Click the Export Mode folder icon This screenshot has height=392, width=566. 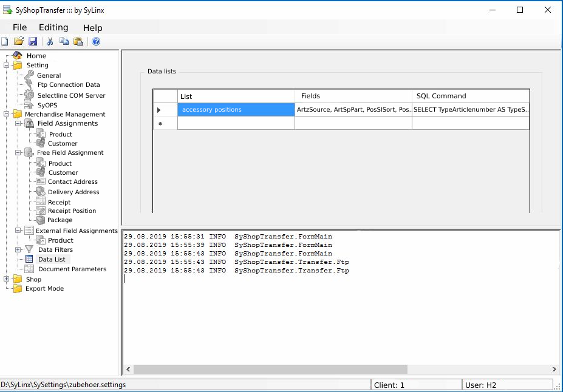pos(18,288)
